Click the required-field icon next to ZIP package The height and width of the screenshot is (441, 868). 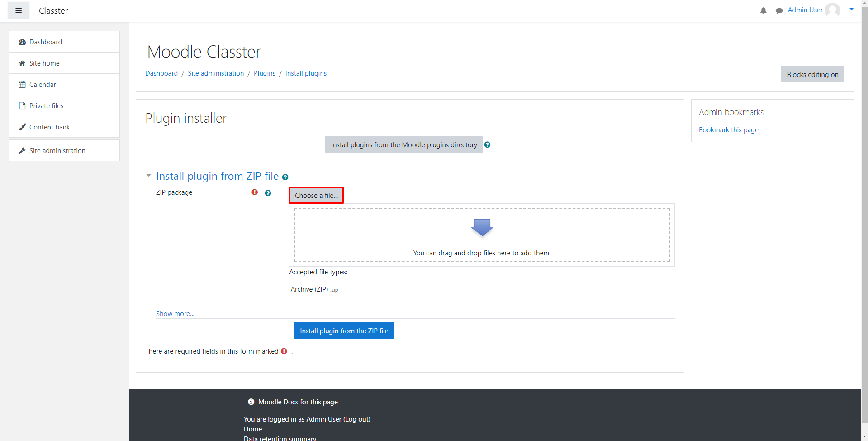(x=255, y=192)
